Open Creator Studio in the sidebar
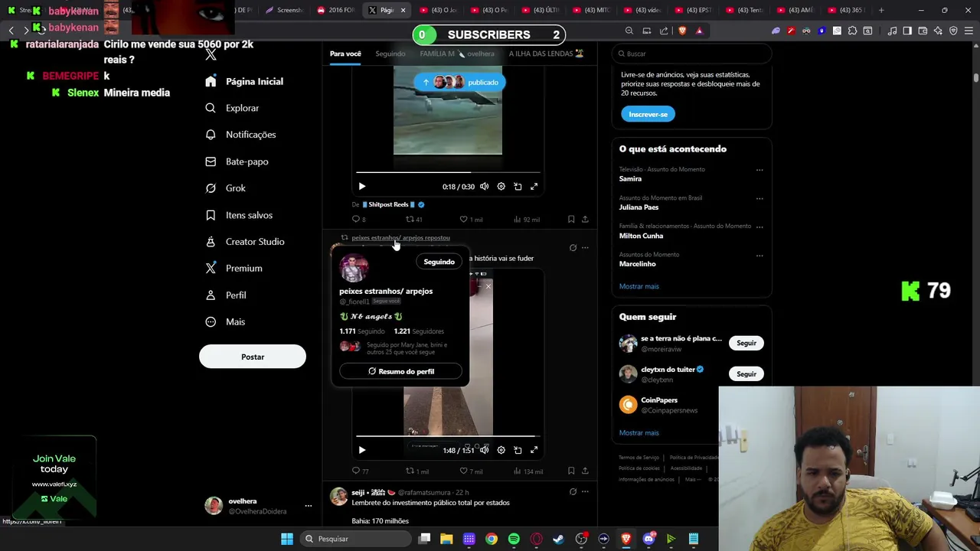980x551 pixels. click(x=244, y=242)
